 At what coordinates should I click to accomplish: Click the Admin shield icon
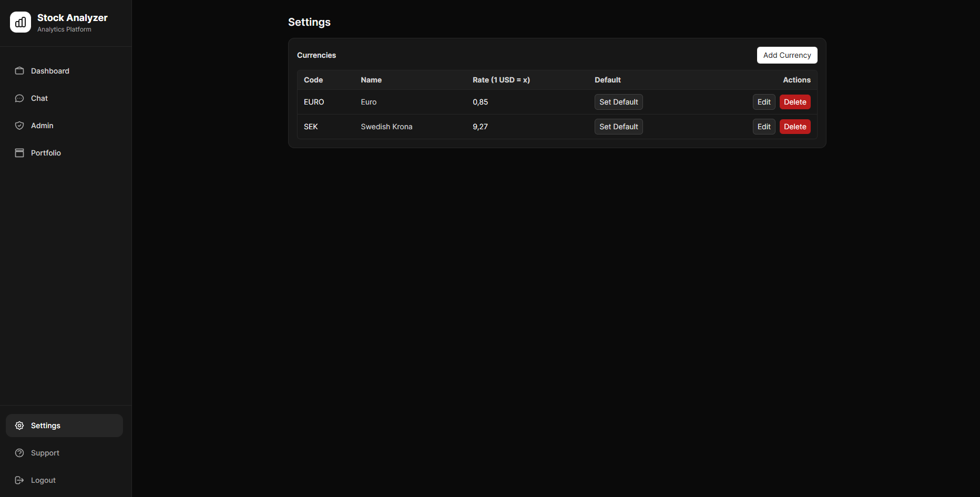point(19,126)
